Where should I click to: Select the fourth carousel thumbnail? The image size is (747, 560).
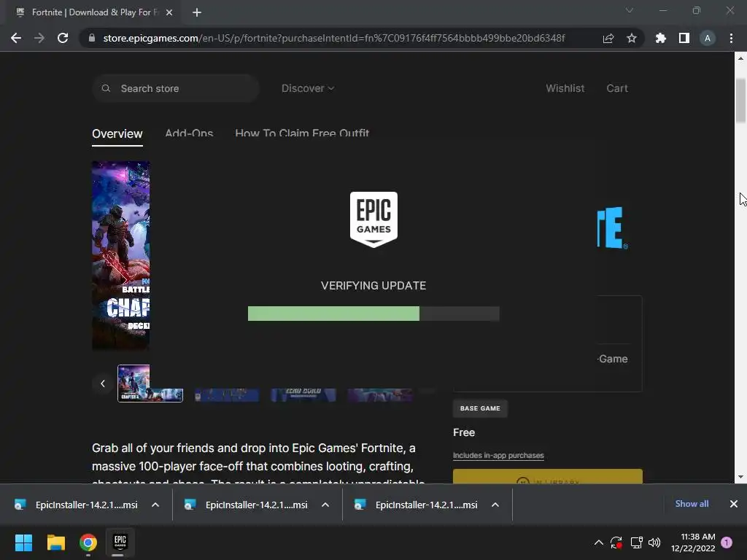click(x=380, y=395)
